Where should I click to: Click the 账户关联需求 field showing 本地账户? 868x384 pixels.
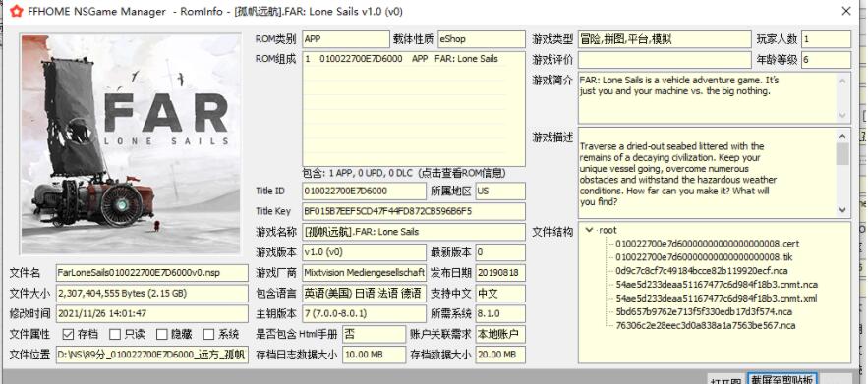(500, 334)
